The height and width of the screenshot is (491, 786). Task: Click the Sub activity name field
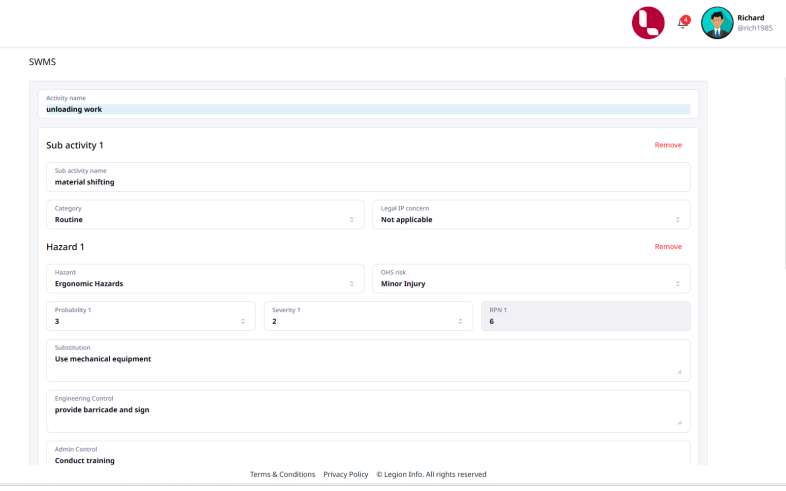pyautogui.click(x=367, y=178)
